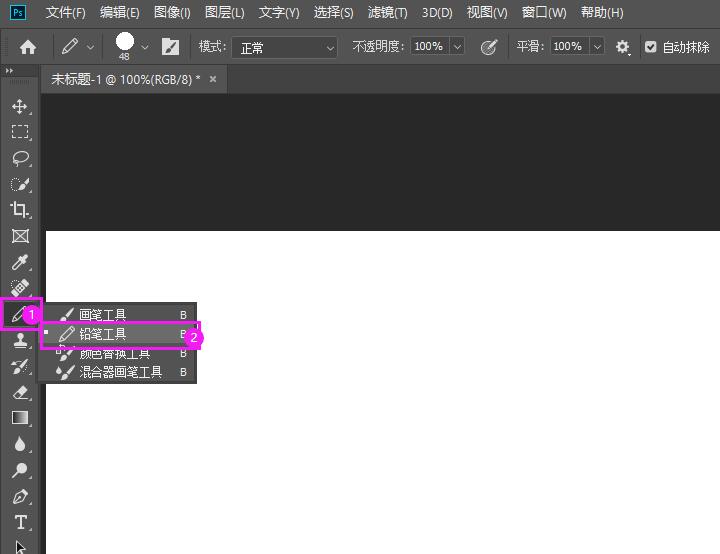Select the Spot Healing Brush tool
The width and height of the screenshot is (720, 554).
click(20, 288)
